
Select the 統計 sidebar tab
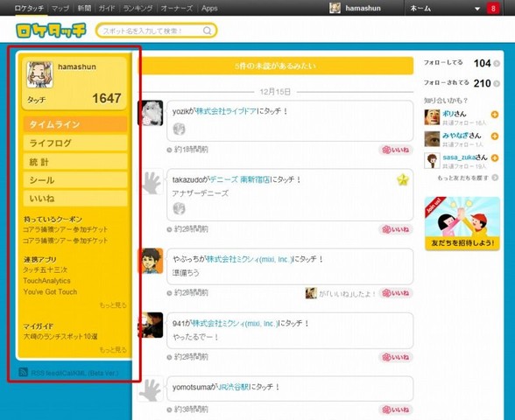point(75,162)
